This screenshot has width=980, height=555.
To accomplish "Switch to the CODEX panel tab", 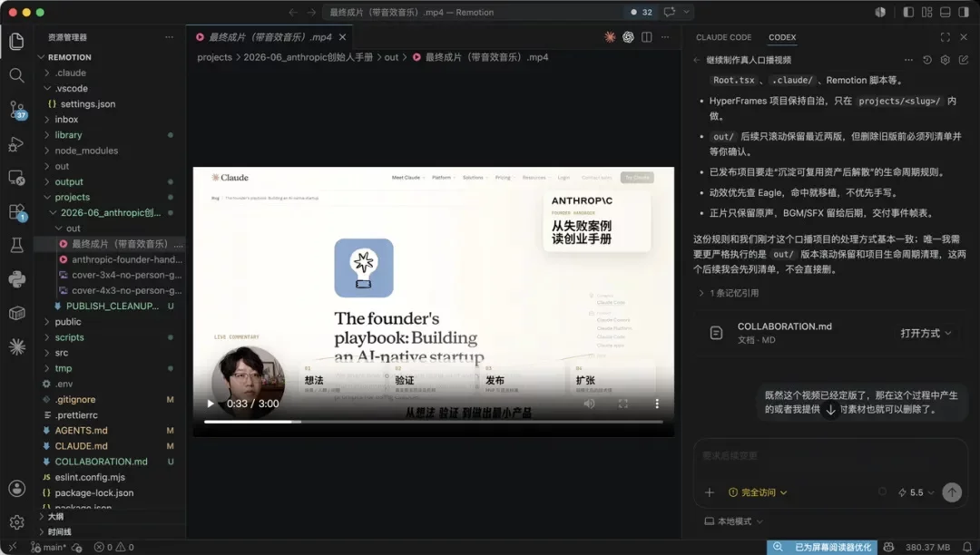I will [782, 37].
